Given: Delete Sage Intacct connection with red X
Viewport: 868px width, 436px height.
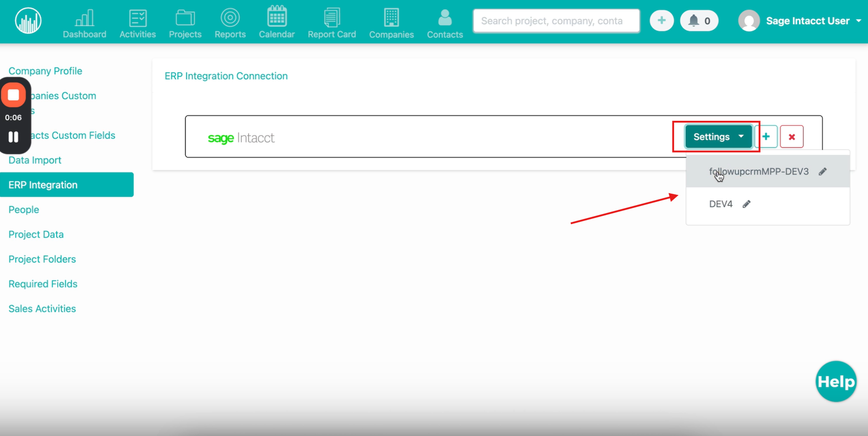Looking at the screenshot, I should 791,137.
